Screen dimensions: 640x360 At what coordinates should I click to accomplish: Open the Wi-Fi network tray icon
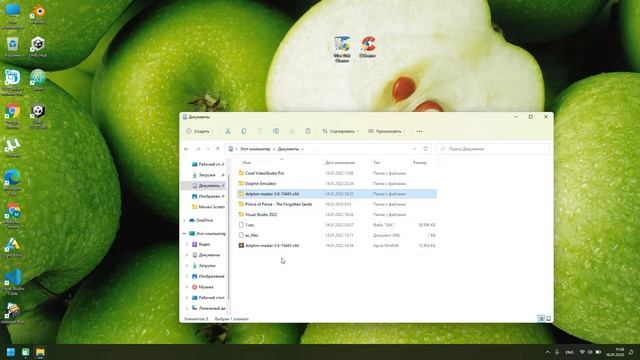point(582,352)
